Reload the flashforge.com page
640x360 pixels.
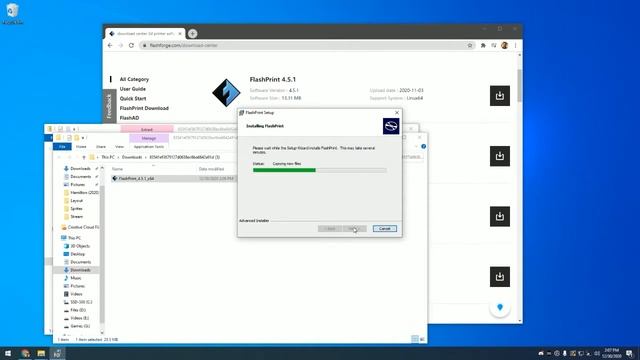point(131,45)
